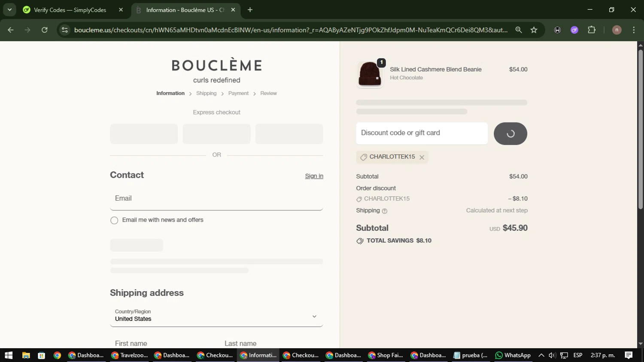Click the Email input field
The height and width of the screenshot is (362, 644).
pos(216,199)
